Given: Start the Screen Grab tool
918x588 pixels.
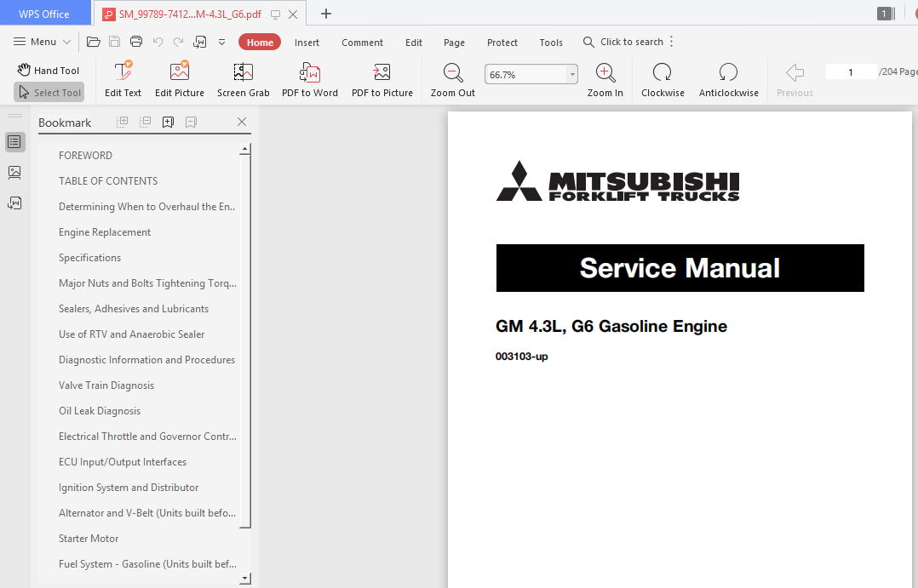Looking at the screenshot, I should click(x=243, y=79).
